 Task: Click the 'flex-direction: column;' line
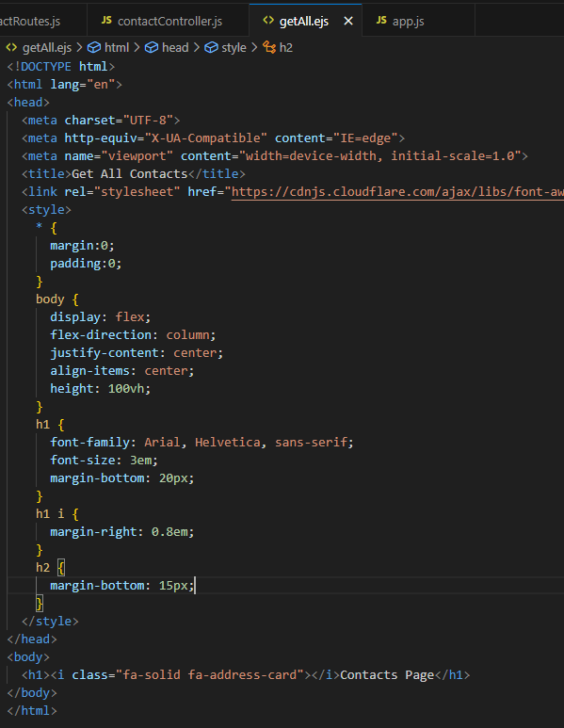point(133,334)
